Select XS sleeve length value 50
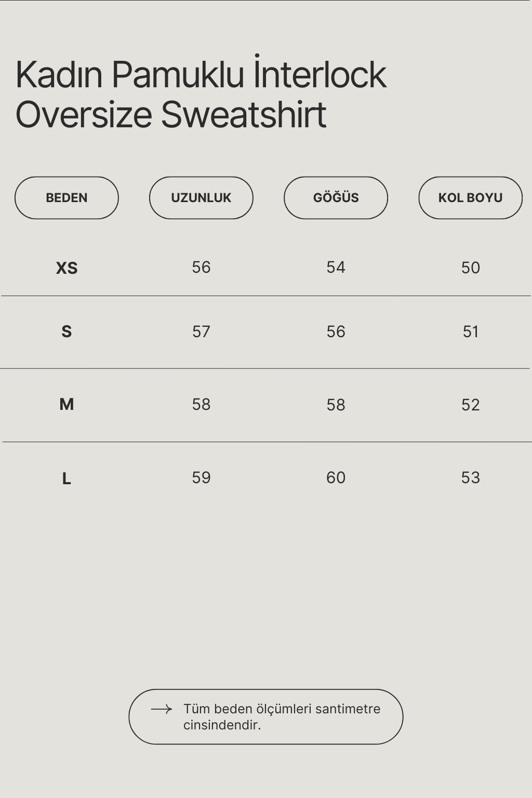This screenshot has width=532, height=798. 470,268
